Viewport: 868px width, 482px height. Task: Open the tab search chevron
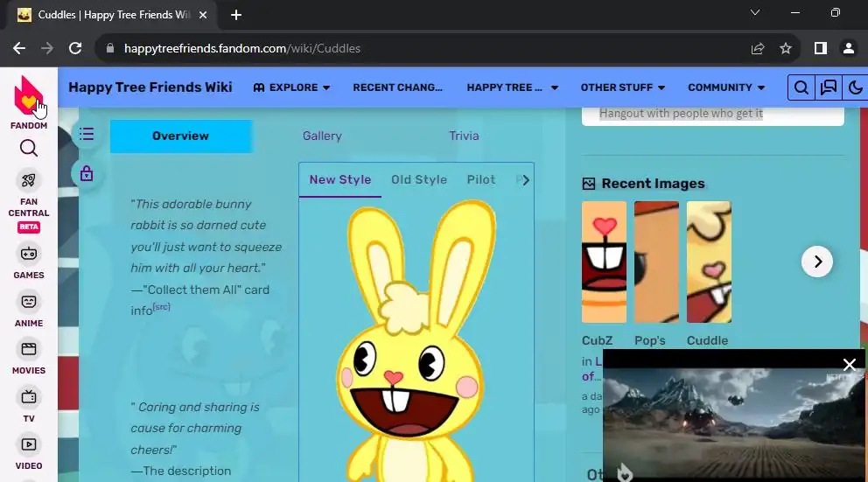tap(755, 13)
